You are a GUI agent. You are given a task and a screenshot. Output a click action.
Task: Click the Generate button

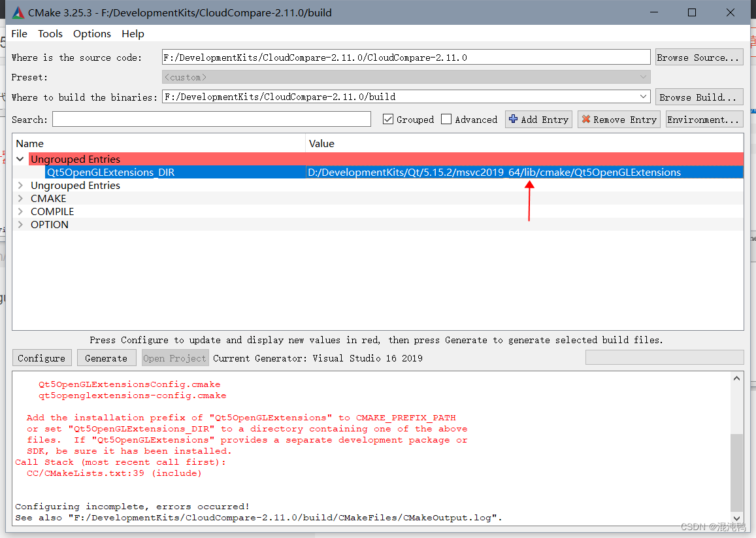click(x=106, y=358)
